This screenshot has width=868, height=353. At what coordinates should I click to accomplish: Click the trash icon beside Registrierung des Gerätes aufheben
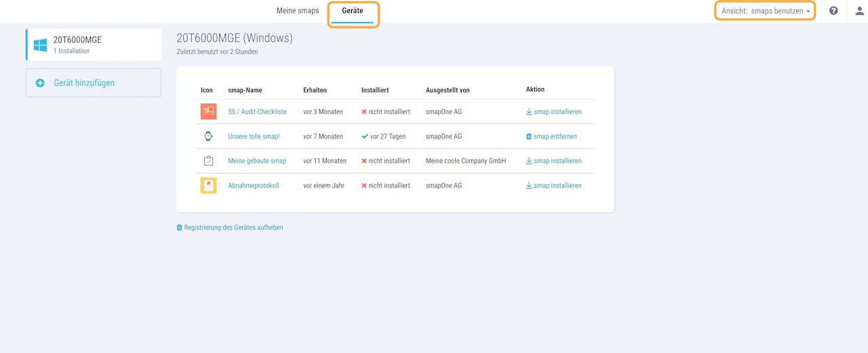point(179,228)
